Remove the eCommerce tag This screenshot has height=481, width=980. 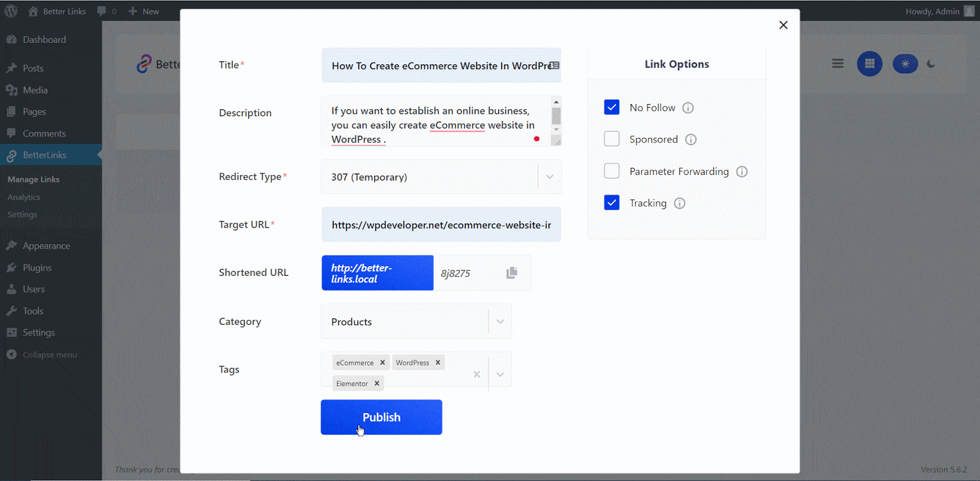[x=382, y=362]
